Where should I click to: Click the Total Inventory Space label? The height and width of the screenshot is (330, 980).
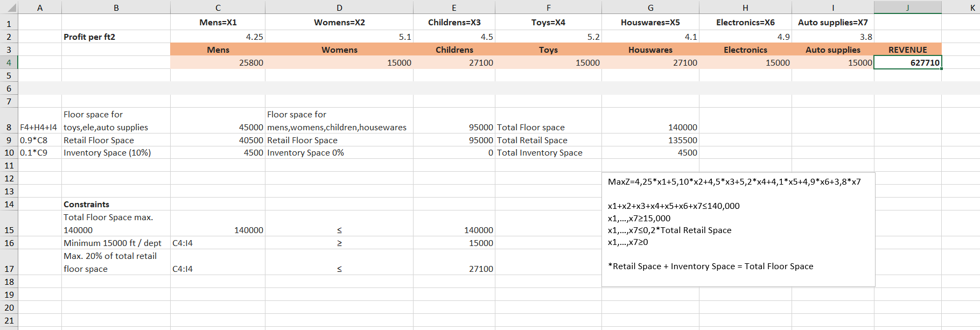(548, 152)
